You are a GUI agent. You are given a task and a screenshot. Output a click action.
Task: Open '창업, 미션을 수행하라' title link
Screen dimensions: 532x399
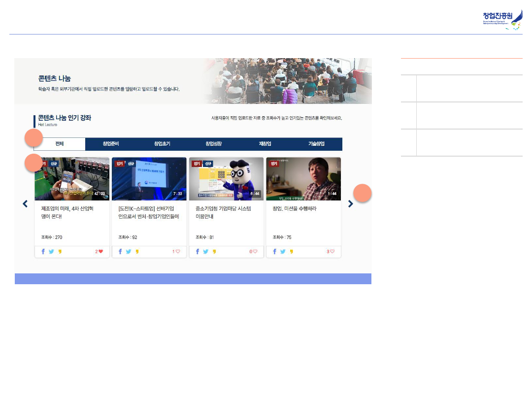295,209
